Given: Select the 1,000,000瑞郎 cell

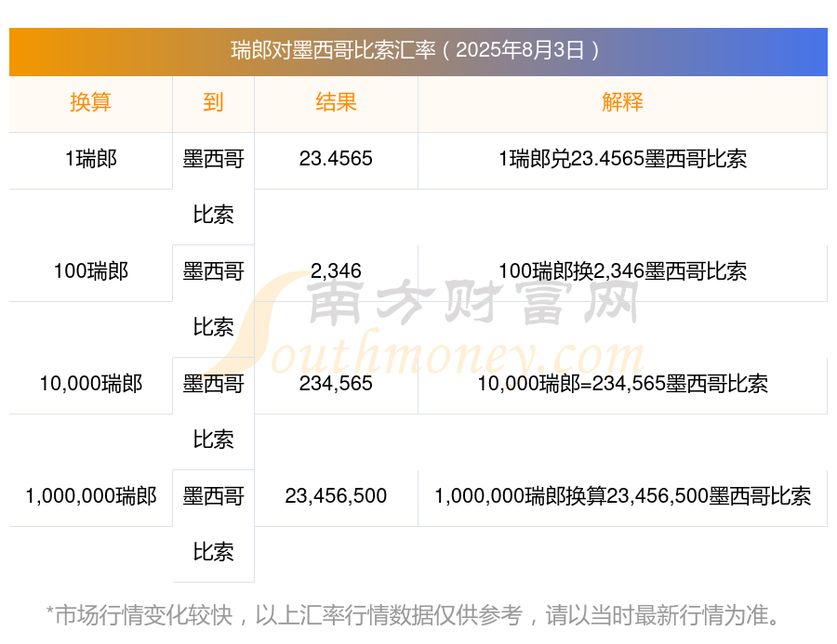Looking at the screenshot, I should [x=91, y=496].
